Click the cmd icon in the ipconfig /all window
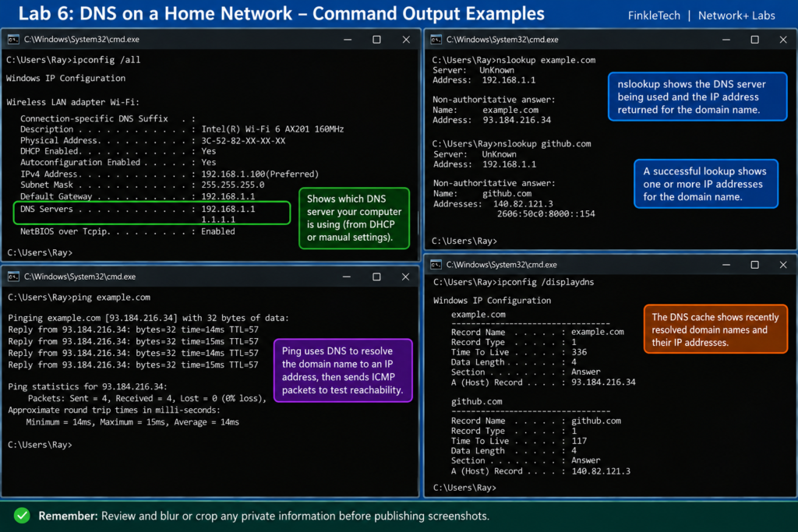Image resolution: width=798 pixels, height=532 pixels. tap(13, 39)
